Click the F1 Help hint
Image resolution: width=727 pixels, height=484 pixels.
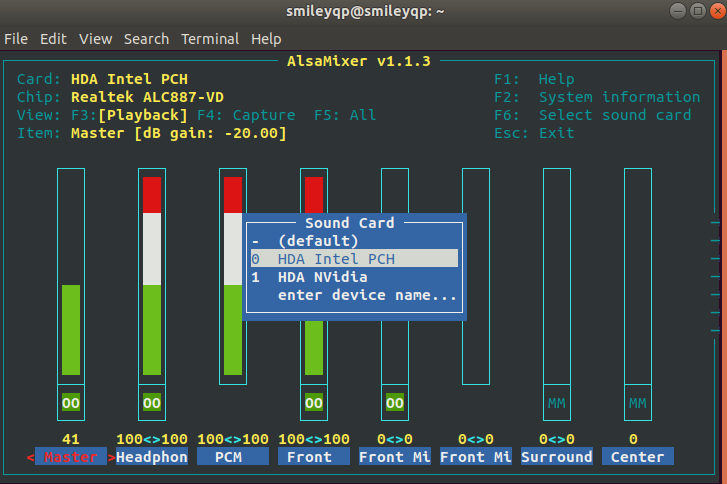pos(534,79)
